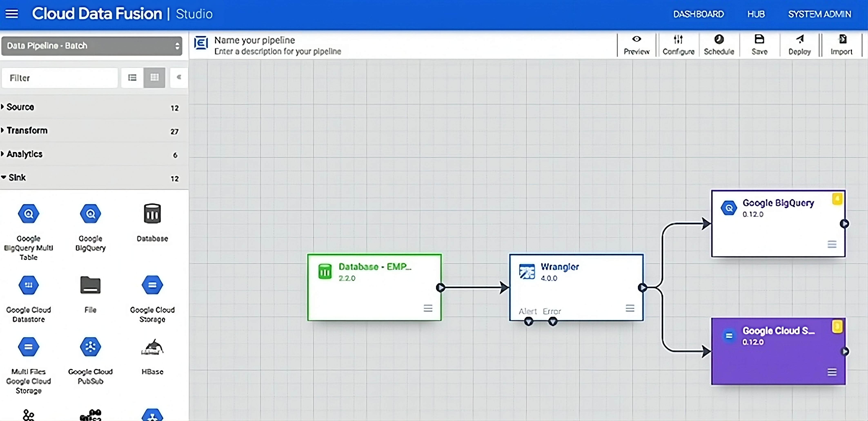Select the Google Cloud PubSub sink
This screenshot has height=421, width=868.
(90, 361)
